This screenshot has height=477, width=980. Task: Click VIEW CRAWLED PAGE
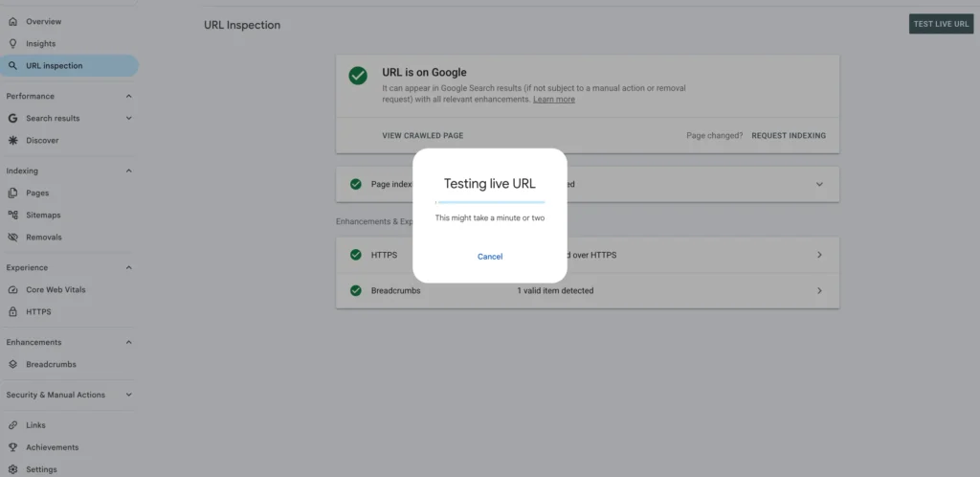click(x=422, y=135)
